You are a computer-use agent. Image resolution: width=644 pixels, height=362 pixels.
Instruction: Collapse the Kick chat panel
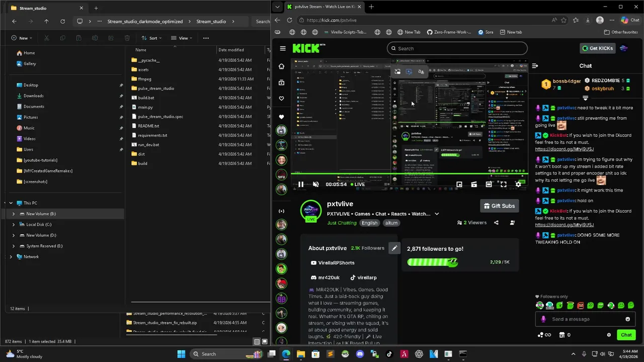click(535, 66)
